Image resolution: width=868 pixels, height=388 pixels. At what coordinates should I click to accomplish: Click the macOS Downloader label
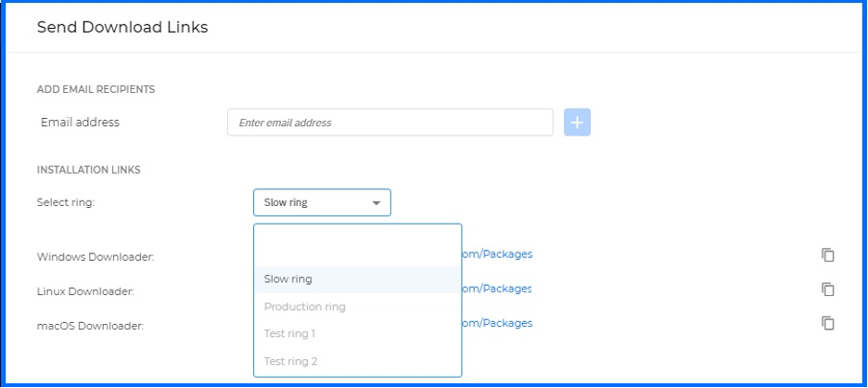point(90,326)
